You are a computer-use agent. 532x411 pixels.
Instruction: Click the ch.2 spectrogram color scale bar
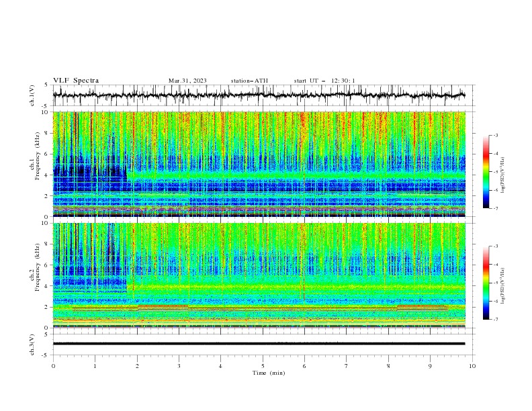point(486,283)
